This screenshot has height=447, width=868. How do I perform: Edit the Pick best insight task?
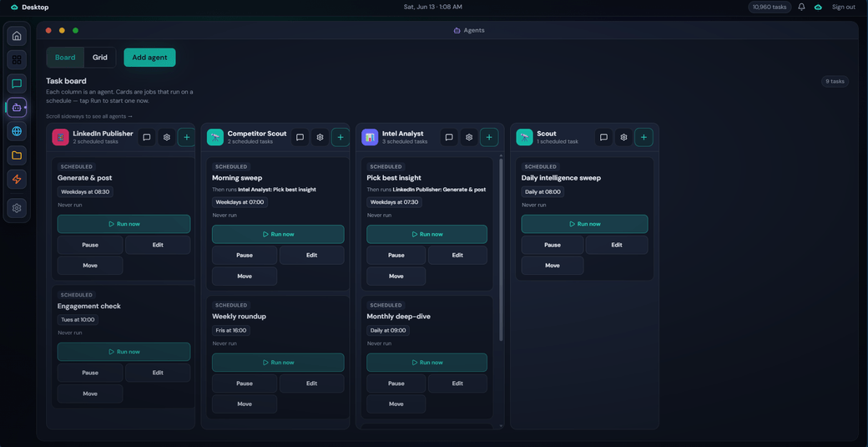[x=457, y=256]
